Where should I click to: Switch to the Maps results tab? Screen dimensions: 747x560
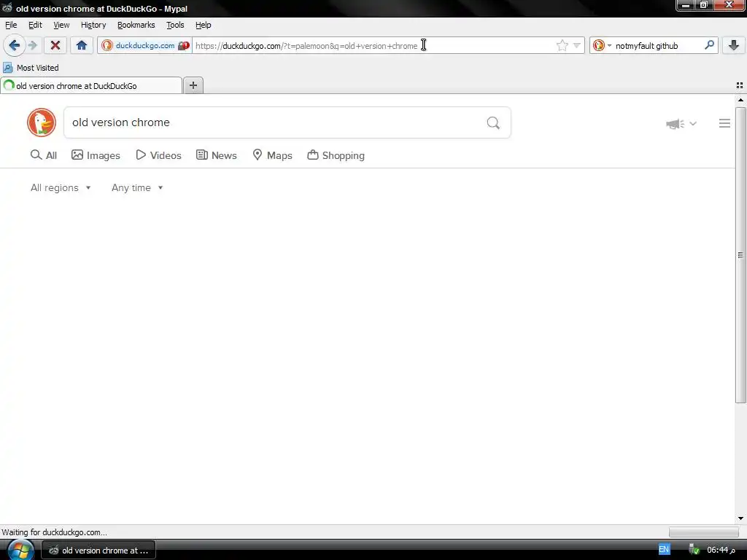point(273,155)
